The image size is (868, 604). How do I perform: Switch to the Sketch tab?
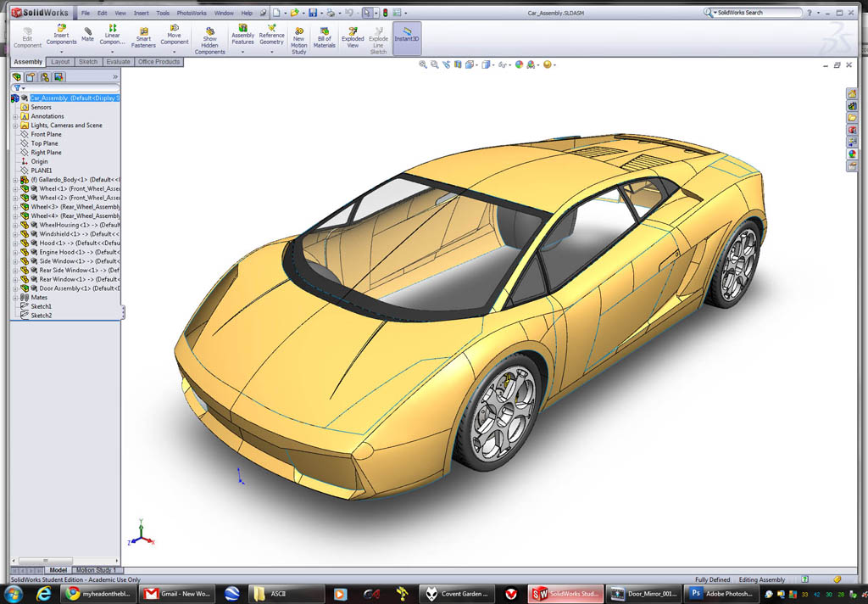(88, 62)
